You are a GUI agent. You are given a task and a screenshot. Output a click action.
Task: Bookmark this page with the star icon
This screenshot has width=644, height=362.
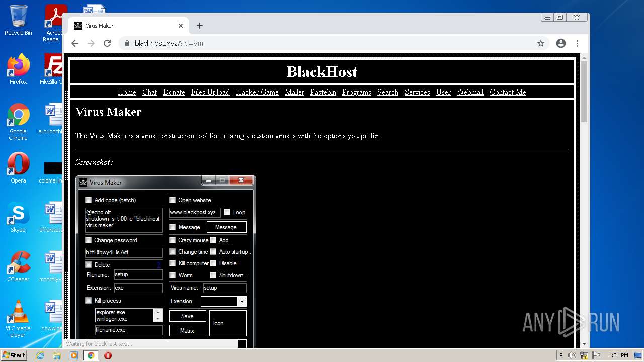tap(541, 43)
